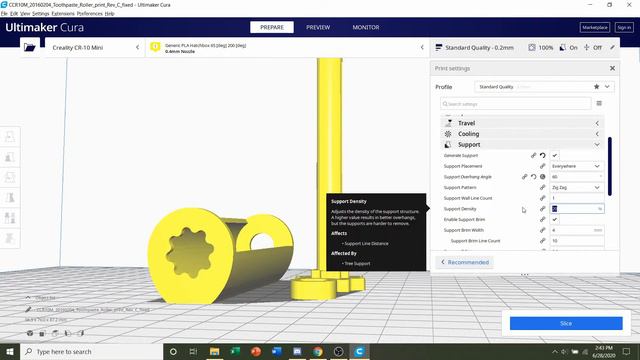This screenshot has height=360, width=640.
Task: Click the link icon for Support Density
Action: pos(542,209)
